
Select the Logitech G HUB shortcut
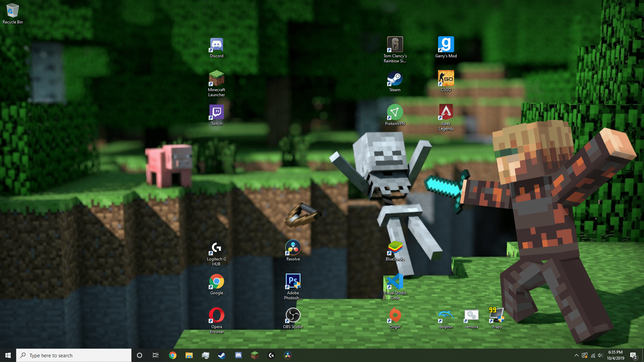217,253
